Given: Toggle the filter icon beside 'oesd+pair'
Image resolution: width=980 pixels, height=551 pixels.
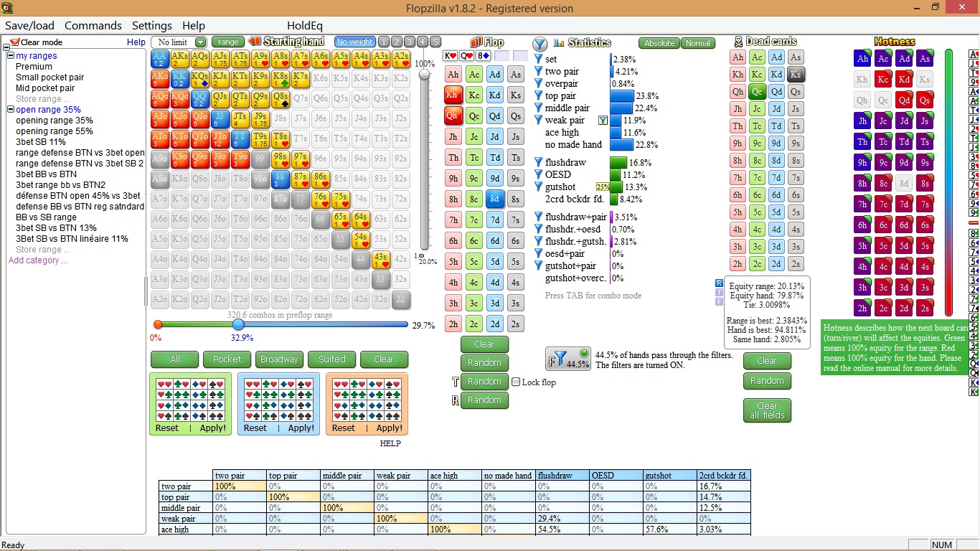Looking at the screenshot, I should [539, 254].
